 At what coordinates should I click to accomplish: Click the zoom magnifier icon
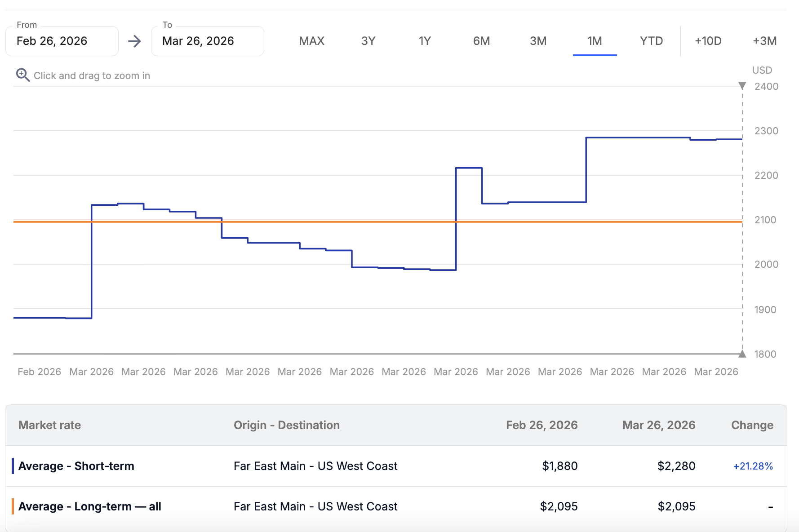(x=22, y=75)
